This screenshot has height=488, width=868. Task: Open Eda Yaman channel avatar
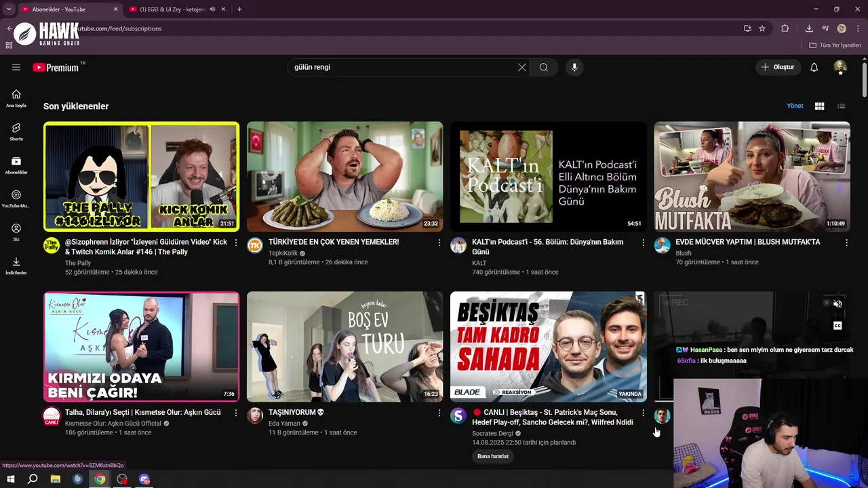255,415
